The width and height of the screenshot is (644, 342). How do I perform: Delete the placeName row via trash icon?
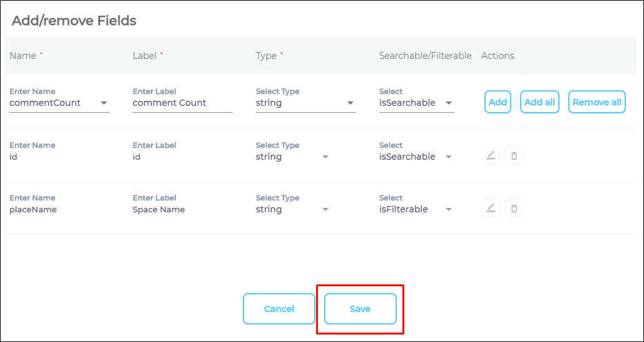pos(514,209)
